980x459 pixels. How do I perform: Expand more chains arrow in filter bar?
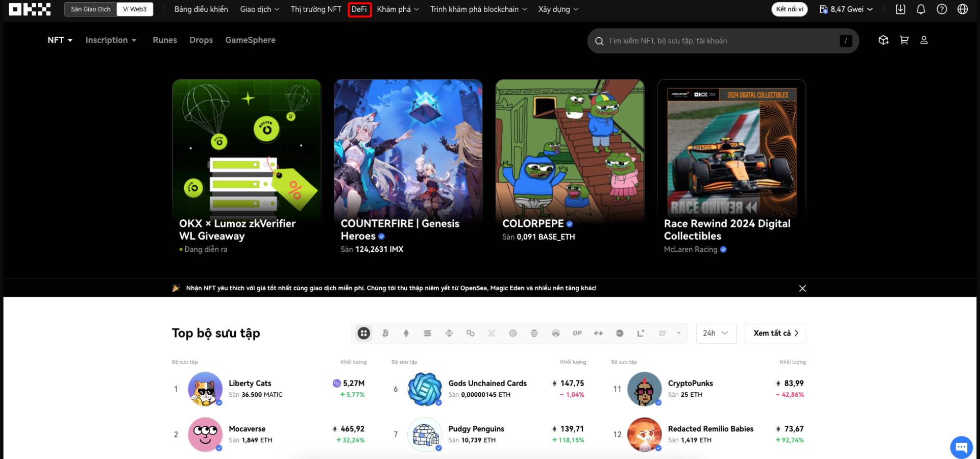coord(679,333)
